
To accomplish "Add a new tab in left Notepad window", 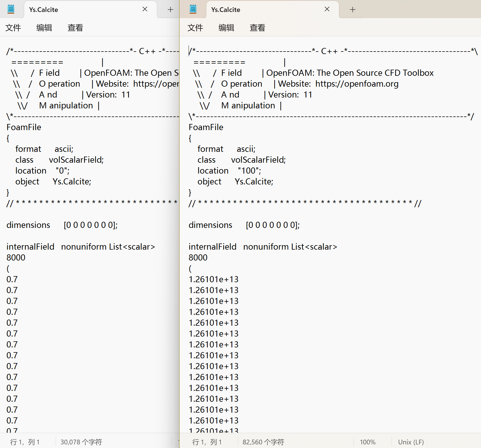I will click(170, 10).
